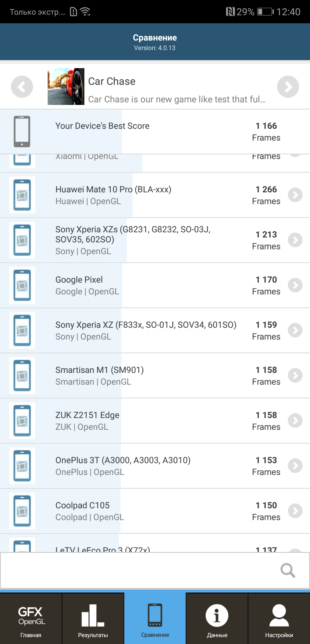The image size is (310, 644).
Task: Open Coolpad C105 details chevron
Action: (x=295, y=511)
